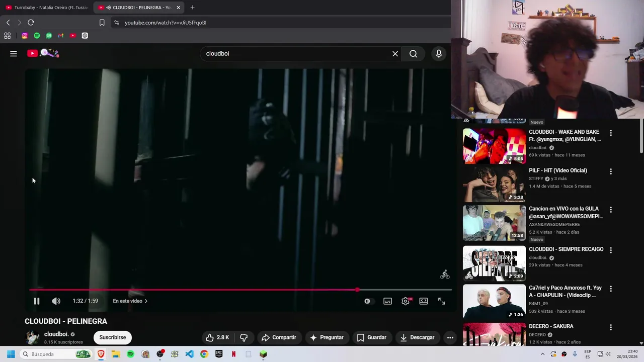Pause the video playback
The image size is (644, 362).
point(36,301)
